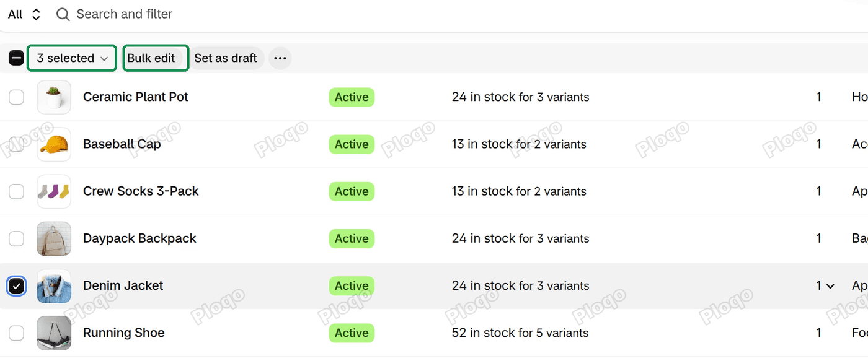
Task: Check the Running Shoe checkbox
Action: pyautogui.click(x=16, y=333)
